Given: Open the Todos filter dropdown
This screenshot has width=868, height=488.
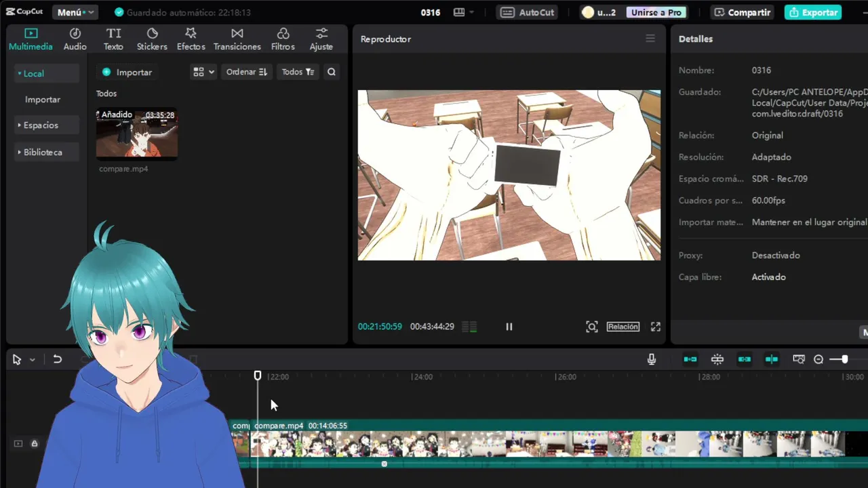Looking at the screenshot, I should (x=298, y=72).
